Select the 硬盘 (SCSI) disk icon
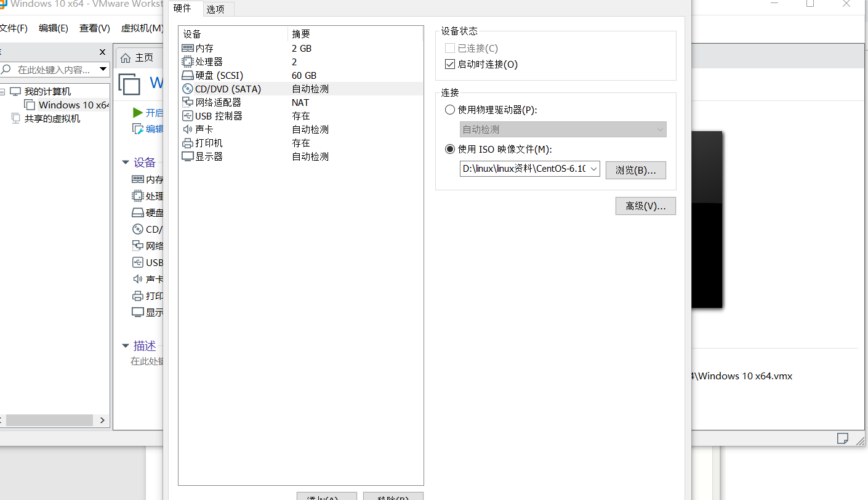 click(x=188, y=75)
